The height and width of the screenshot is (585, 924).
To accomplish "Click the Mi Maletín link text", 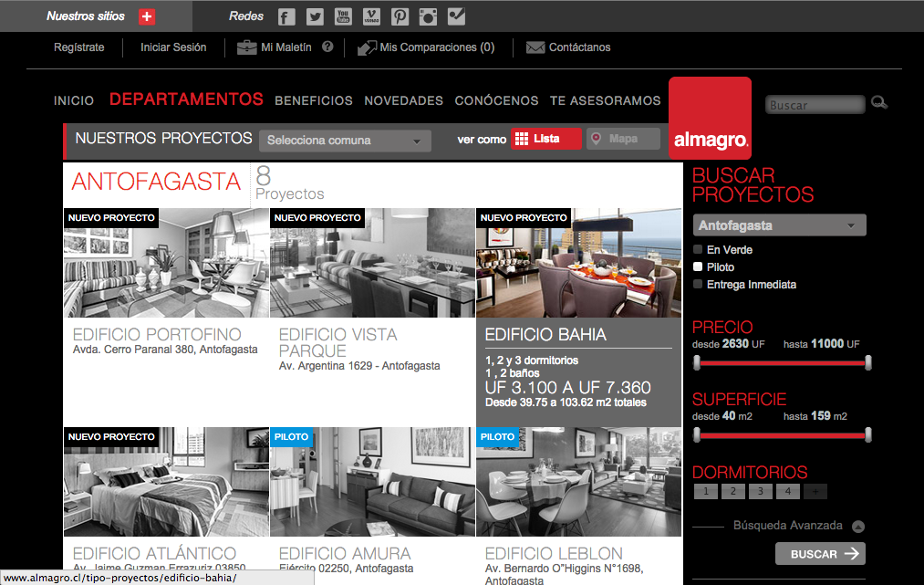I will pos(286,47).
